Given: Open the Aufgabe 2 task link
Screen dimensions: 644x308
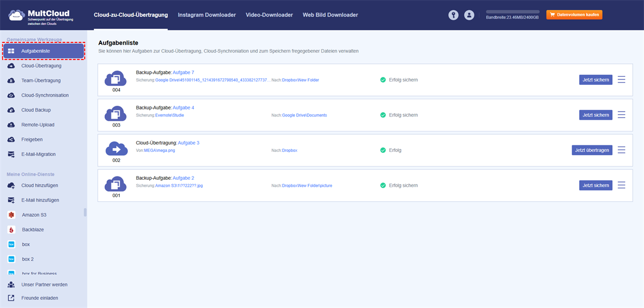Looking at the screenshot, I should click(x=184, y=178).
